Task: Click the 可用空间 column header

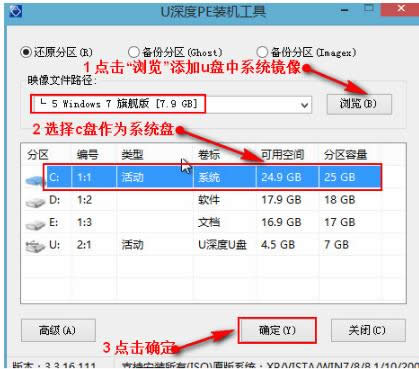Action: click(x=282, y=154)
